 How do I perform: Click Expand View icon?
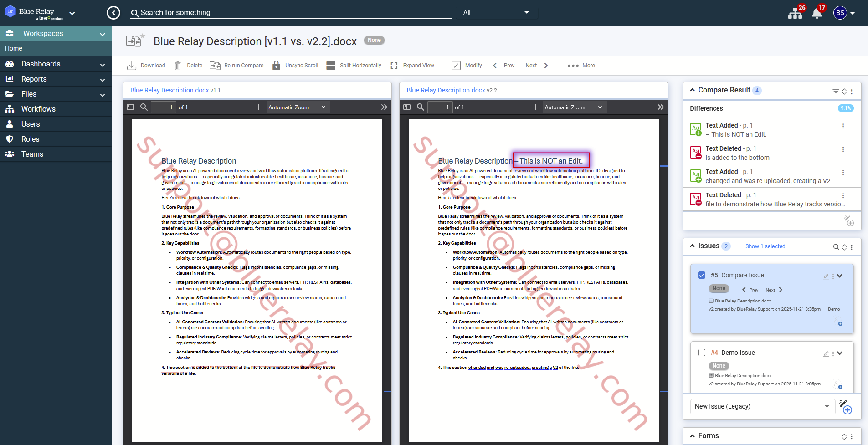394,66
